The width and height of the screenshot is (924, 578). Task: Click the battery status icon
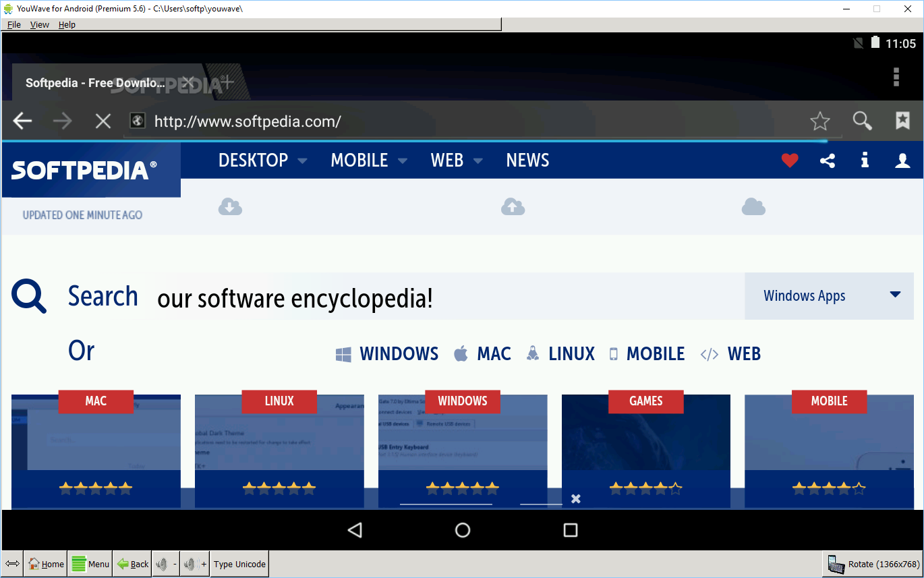pyautogui.click(x=875, y=43)
